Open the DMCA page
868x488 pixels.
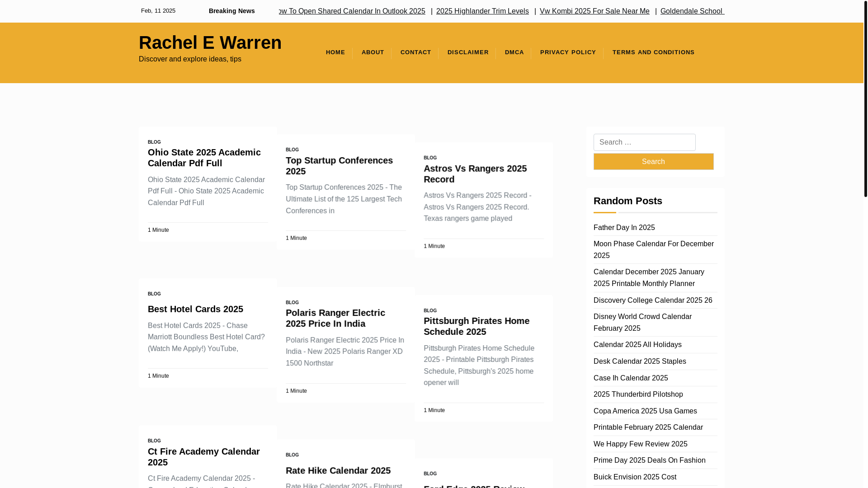point(514,52)
